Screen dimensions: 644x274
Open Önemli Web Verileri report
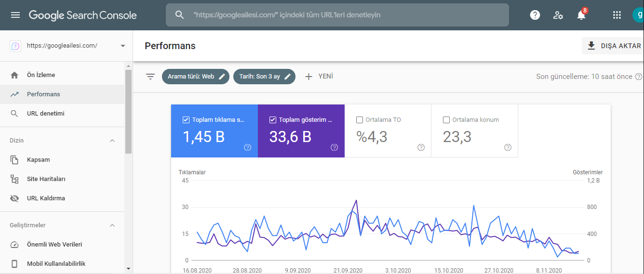pyautogui.click(x=62, y=245)
